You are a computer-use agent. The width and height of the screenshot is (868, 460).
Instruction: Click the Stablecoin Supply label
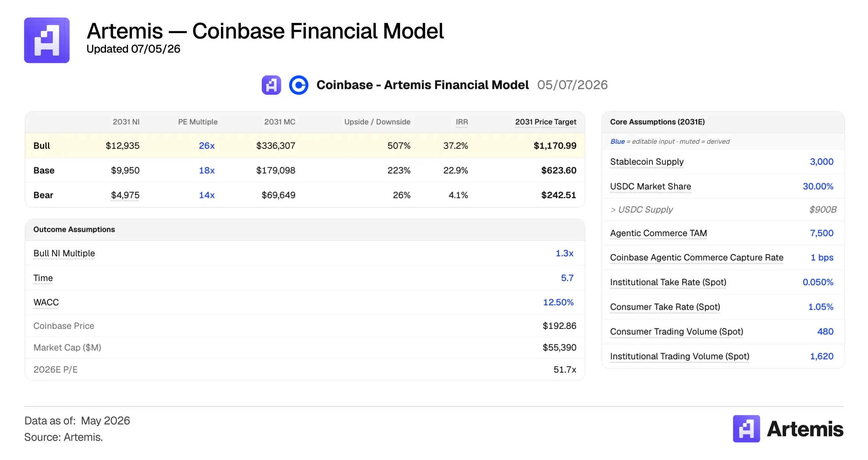click(647, 162)
